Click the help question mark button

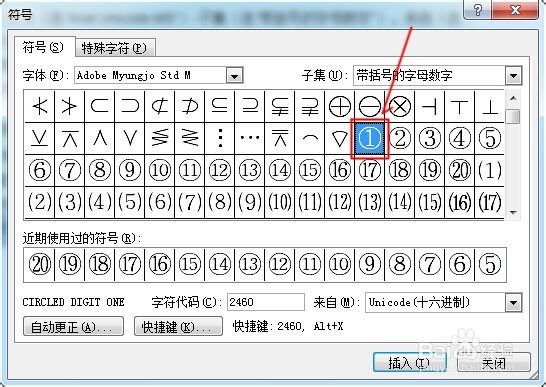click(x=477, y=10)
